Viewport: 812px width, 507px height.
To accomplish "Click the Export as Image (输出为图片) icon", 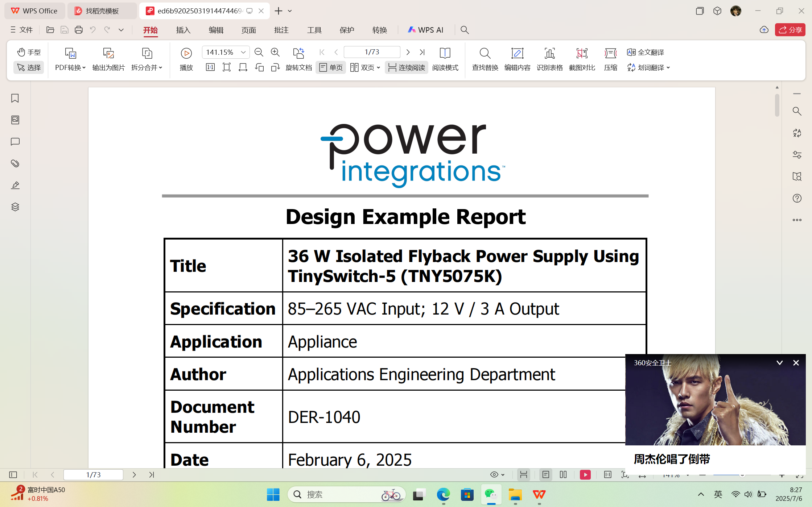I will click(x=108, y=53).
